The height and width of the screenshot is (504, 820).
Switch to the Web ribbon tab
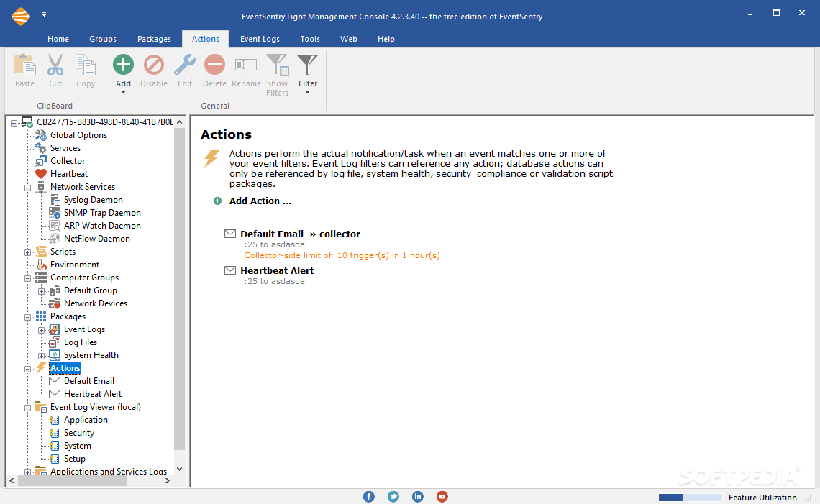coord(349,39)
